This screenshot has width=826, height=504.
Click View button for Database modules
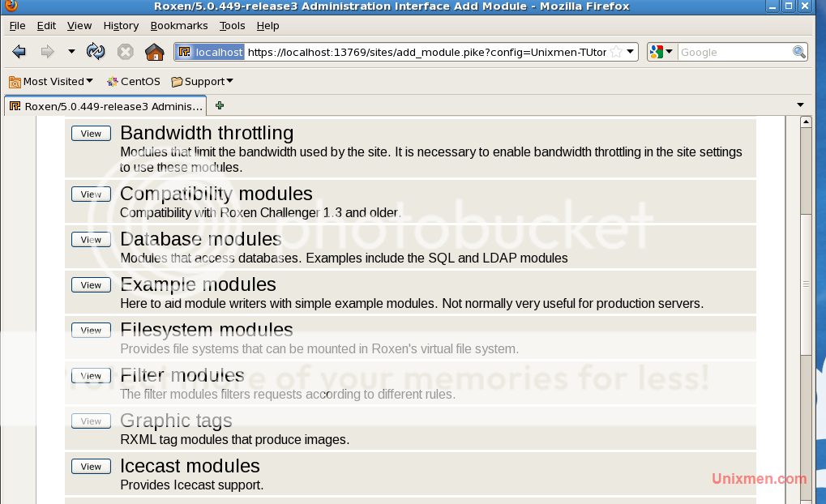[x=91, y=240]
